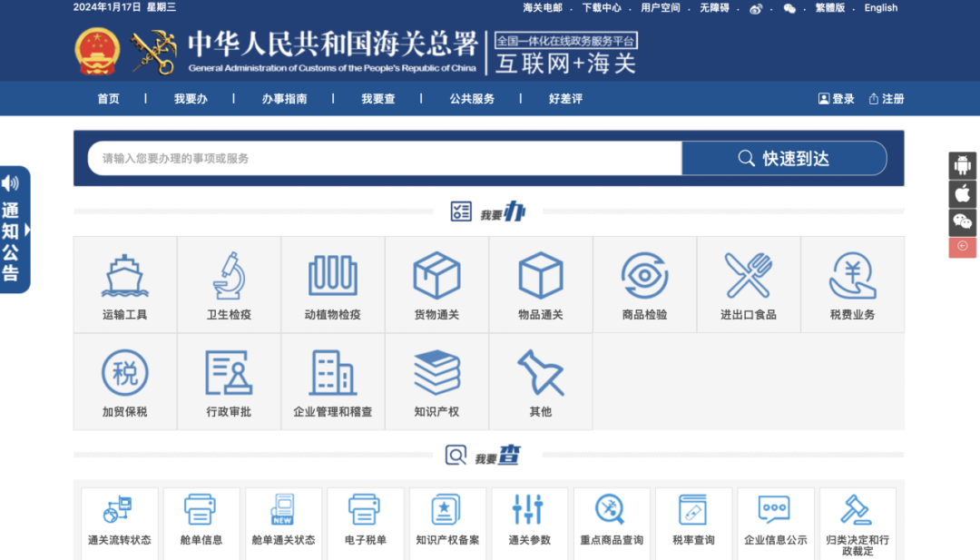The image size is (980, 560).
Task: Open the 商品检验 eye icon
Action: (x=644, y=276)
